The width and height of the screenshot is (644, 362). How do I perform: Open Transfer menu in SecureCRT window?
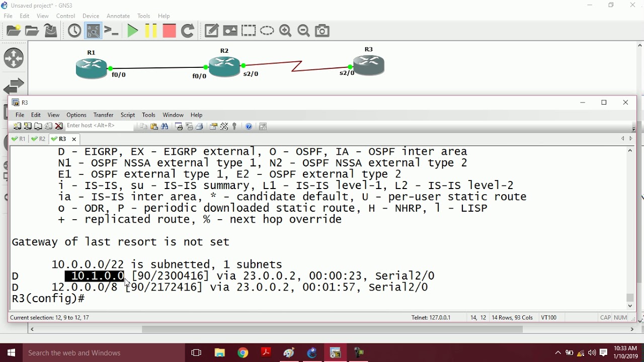(x=104, y=115)
